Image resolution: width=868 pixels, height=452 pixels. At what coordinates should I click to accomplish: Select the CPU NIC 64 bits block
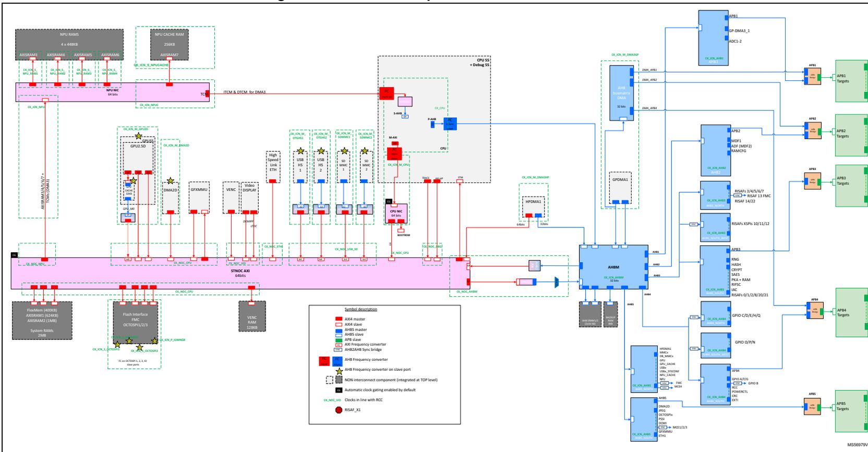click(396, 213)
